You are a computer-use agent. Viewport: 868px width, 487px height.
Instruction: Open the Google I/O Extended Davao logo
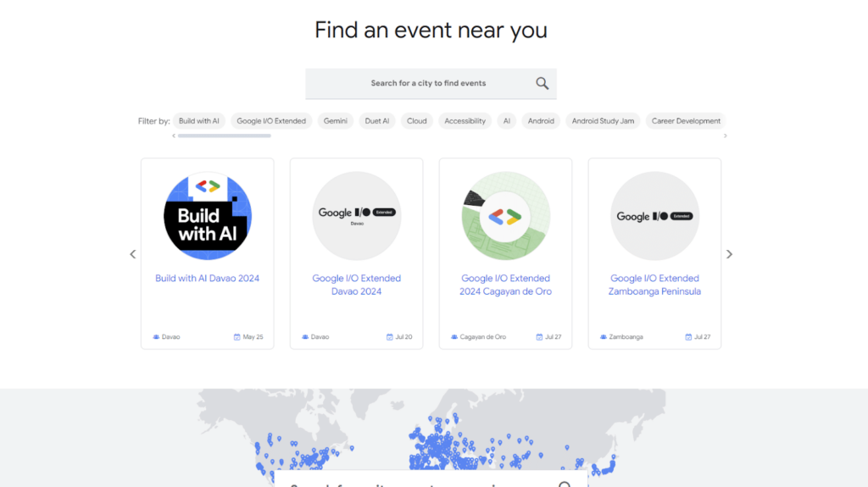[x=357, y=216]
